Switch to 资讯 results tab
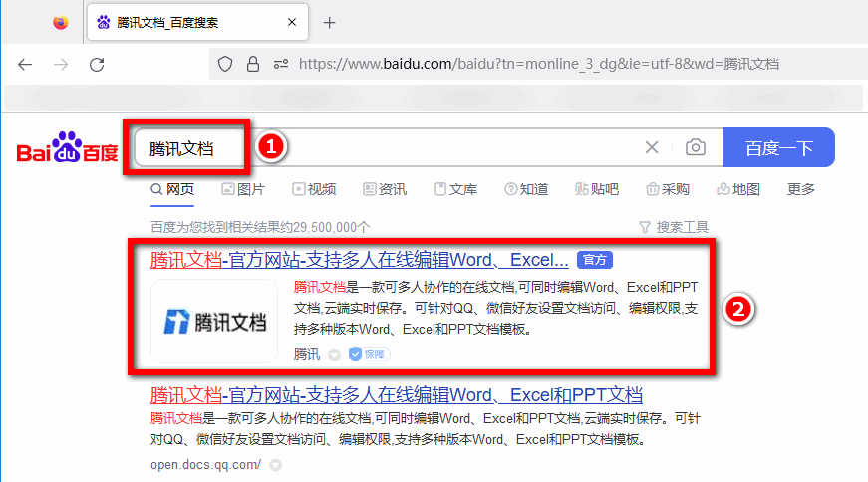This screenshot has width=868, height=482. click(x=385, y=190)
